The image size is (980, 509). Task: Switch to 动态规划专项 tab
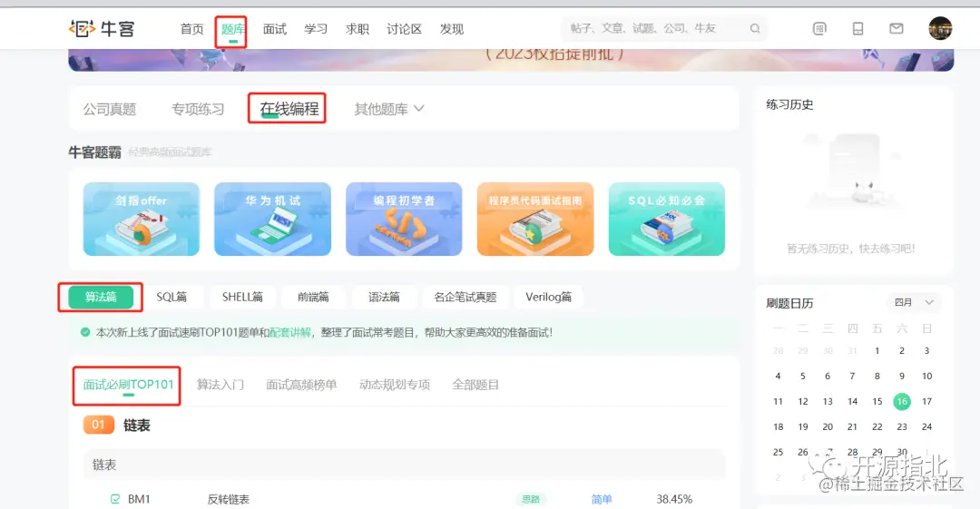(395, 385)
